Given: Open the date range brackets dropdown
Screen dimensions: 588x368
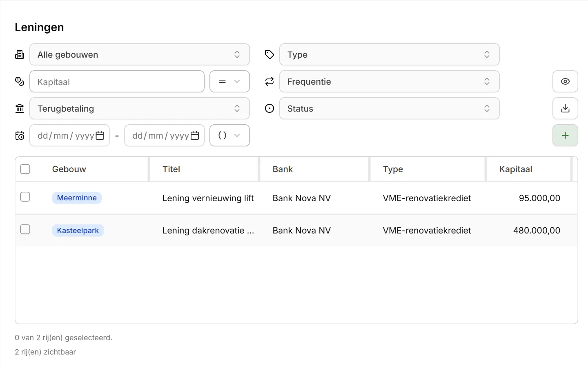Looking at the screenshot, I should click(229, 135).
